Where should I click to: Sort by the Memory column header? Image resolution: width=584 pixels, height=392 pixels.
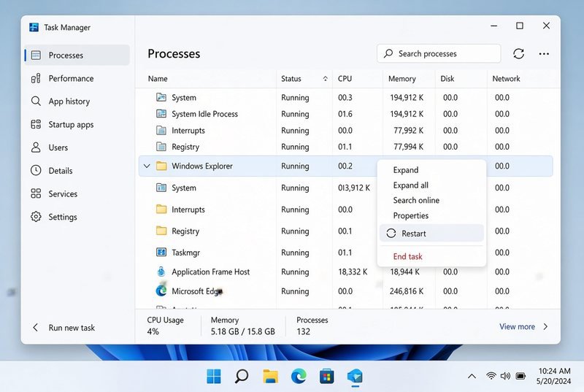pyautogui.click(x=402, y=79)
